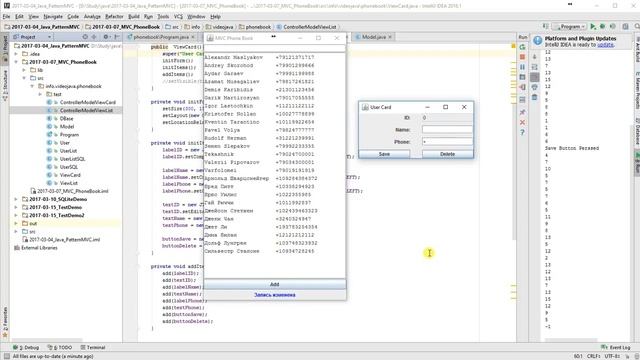Click the green Run Program button in toolbar
This screenshot has height=360, width=640.
593,27
